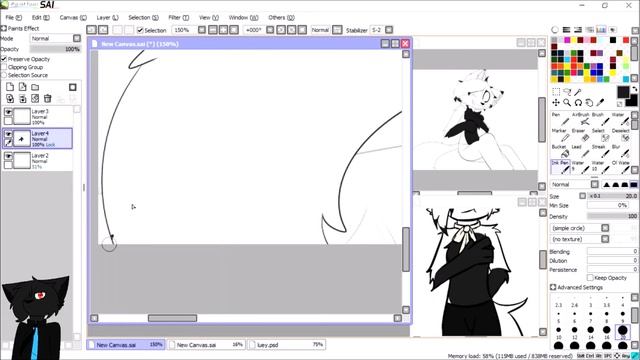This screenshot has width=640, height=360.
Task: Adjust the brush Size slider
Action: pos(613,196)
